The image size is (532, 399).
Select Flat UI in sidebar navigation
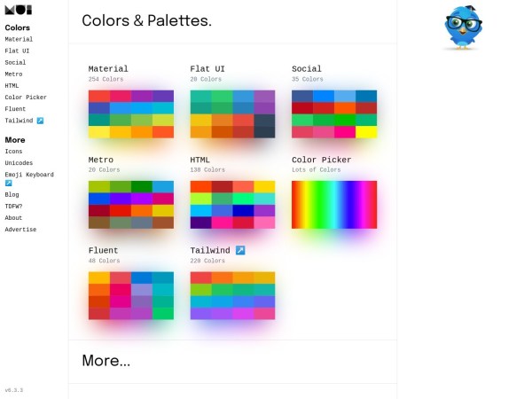[x=17, y=51]
